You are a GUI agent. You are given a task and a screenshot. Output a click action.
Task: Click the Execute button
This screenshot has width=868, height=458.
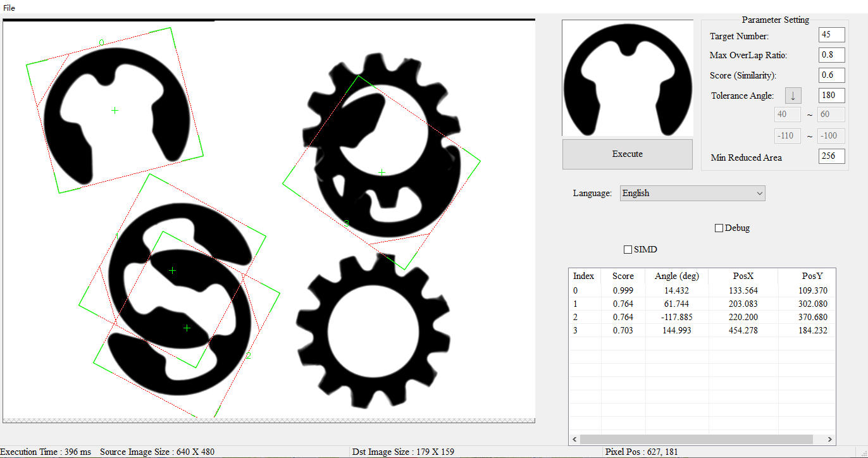(x=628, y=154)
